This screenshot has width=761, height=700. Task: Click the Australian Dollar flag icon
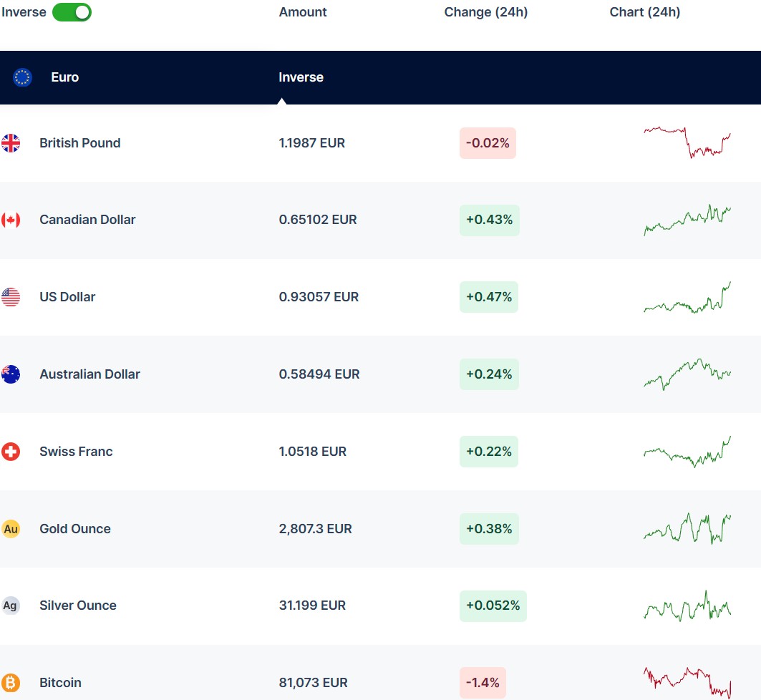point(11,374)
